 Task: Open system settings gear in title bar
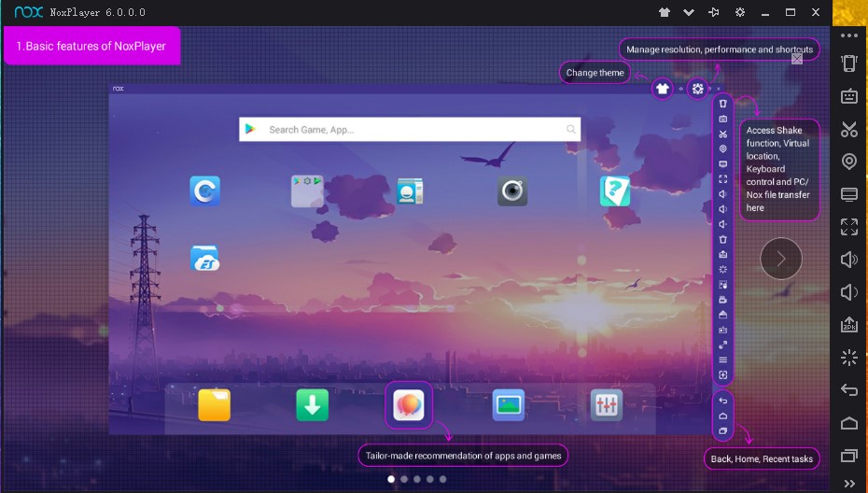click(x=740, y=13)
